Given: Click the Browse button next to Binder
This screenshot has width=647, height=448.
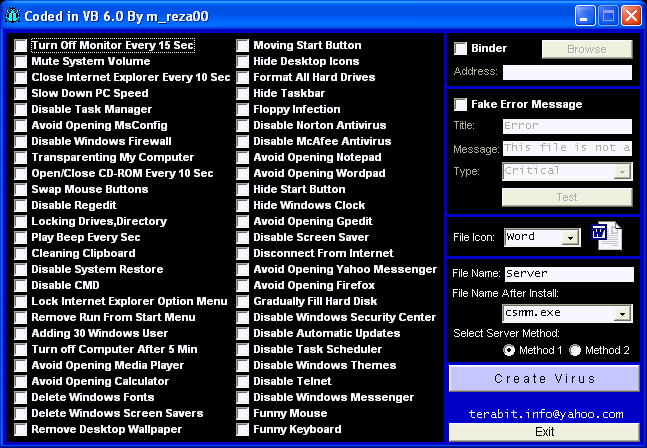Looking at the screenshot, I should coord(587,49).
